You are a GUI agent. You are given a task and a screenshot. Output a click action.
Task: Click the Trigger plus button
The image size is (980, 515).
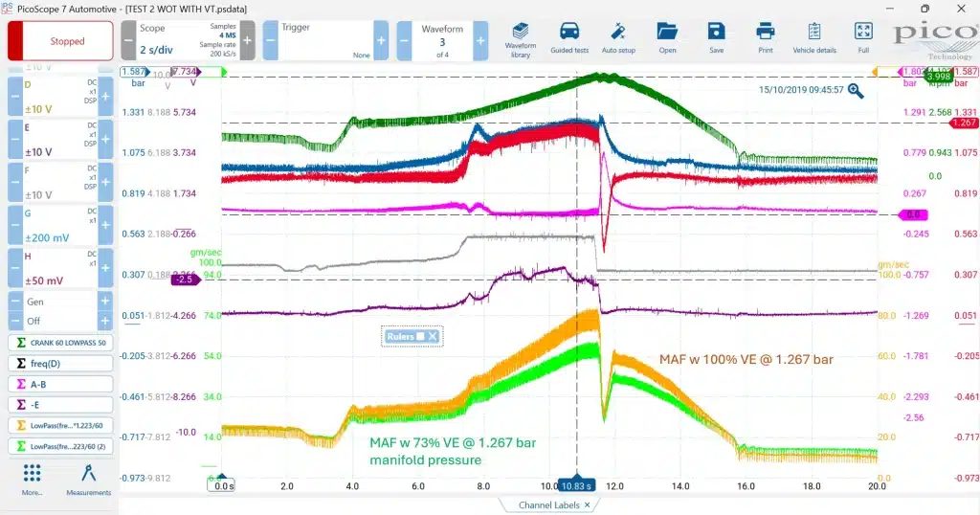(381, 40)
